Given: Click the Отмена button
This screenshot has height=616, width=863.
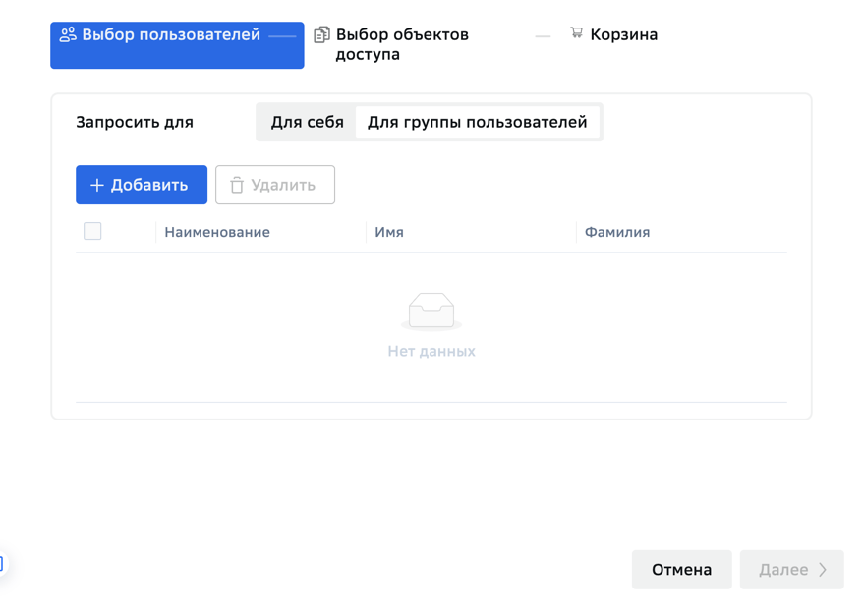Looking at the screenshot, I should (x=682, y=570).
